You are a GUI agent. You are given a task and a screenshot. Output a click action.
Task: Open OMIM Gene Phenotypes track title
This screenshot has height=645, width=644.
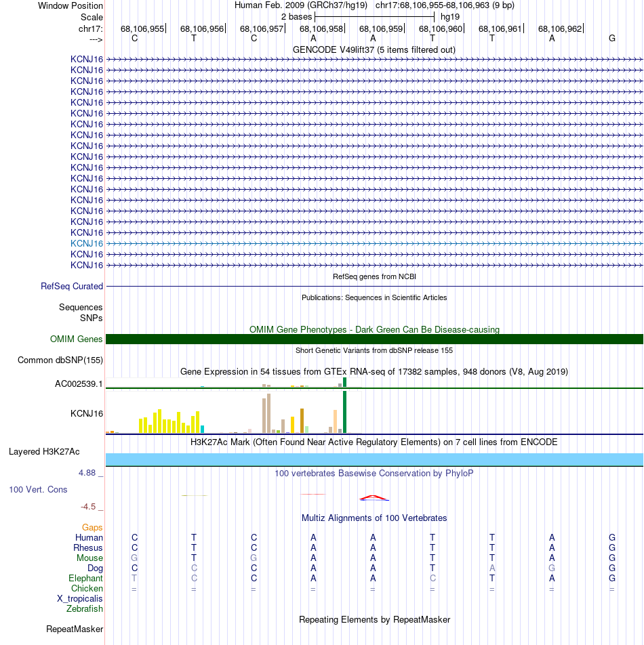click(374, 329)
